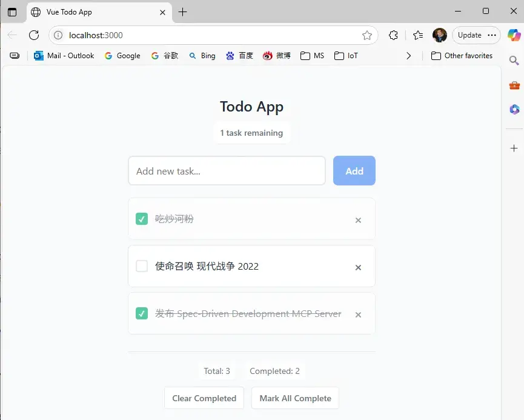Open a new browser tab
The width and height of the screenshot is (524, 420).
(182, 12)
